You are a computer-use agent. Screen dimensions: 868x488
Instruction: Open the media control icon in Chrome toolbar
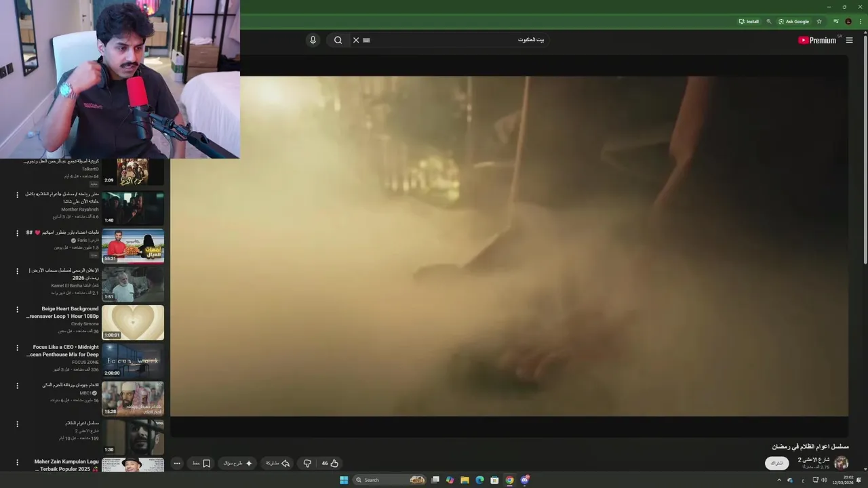pyautogui.click(x=836, y=22)
